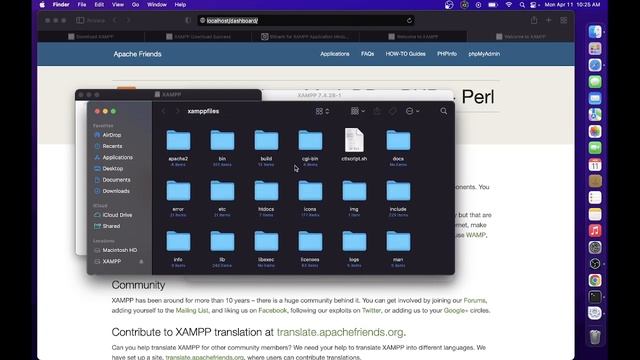
Task: Select the info folder
Action: click(178, 242)
